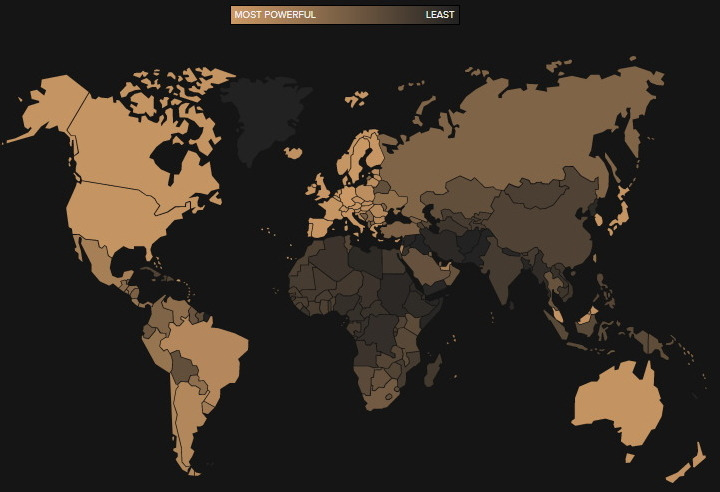Select Iceland on the map
The width and height of the screenshot is (720, 492).
point(293,153)
